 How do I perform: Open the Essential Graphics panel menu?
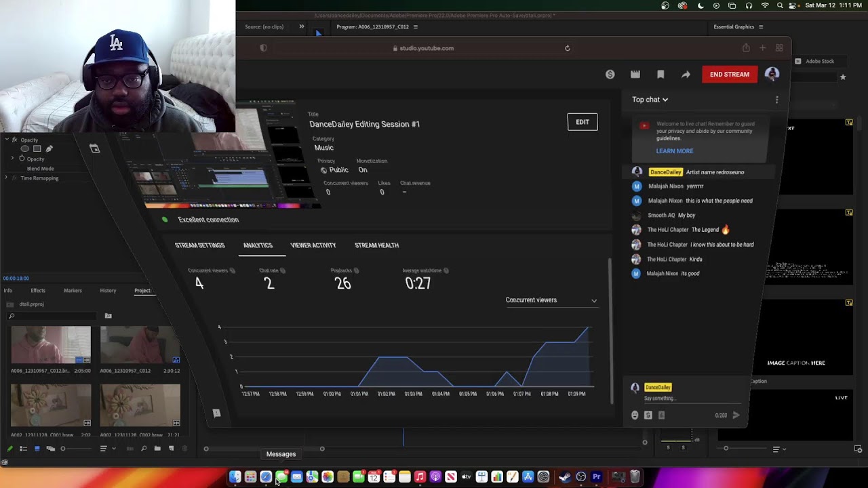761,27
